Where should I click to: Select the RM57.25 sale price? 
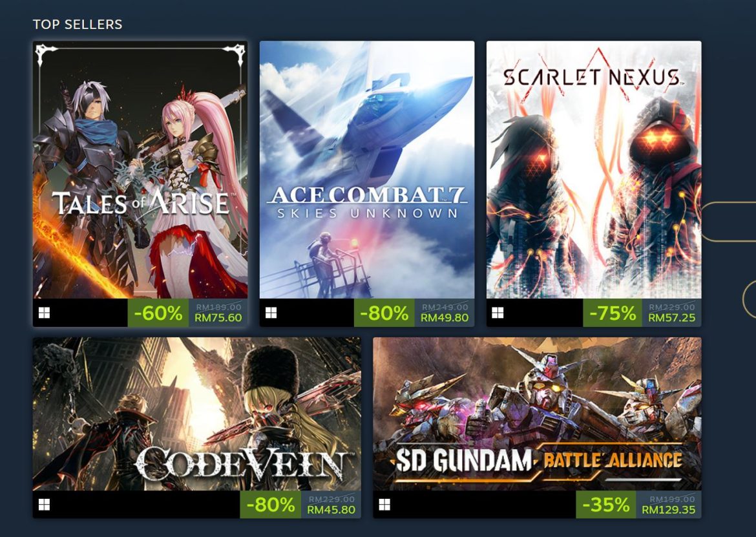pyautogui.click(x=671, y=318)
